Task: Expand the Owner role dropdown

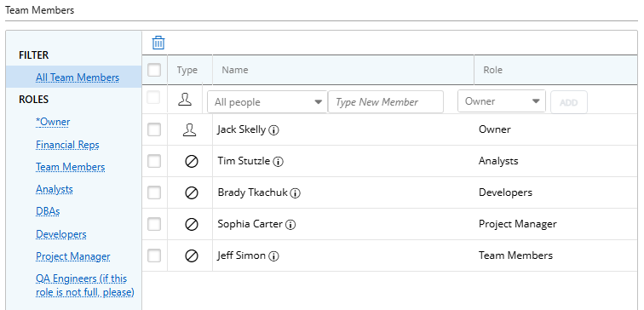Action: click(502, 101)
